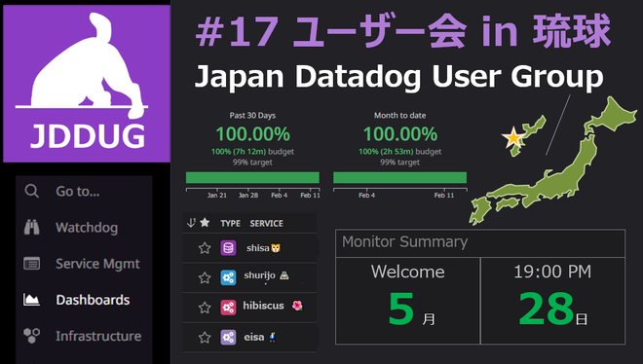Image resolution: width=643 pixels, height=364 pixels.
Task: Click the '100% (2h 53m) budget' text
Action: [x=399, y=152]
